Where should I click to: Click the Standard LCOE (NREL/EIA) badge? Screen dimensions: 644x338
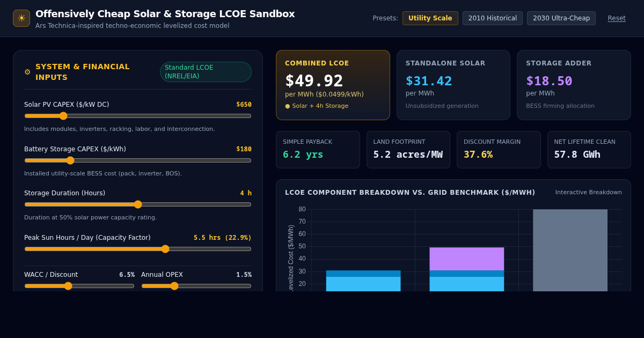point(206,72)
